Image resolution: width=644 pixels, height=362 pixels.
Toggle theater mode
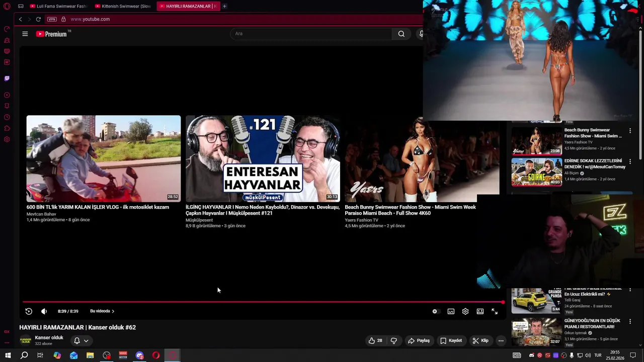pos(480,311)
